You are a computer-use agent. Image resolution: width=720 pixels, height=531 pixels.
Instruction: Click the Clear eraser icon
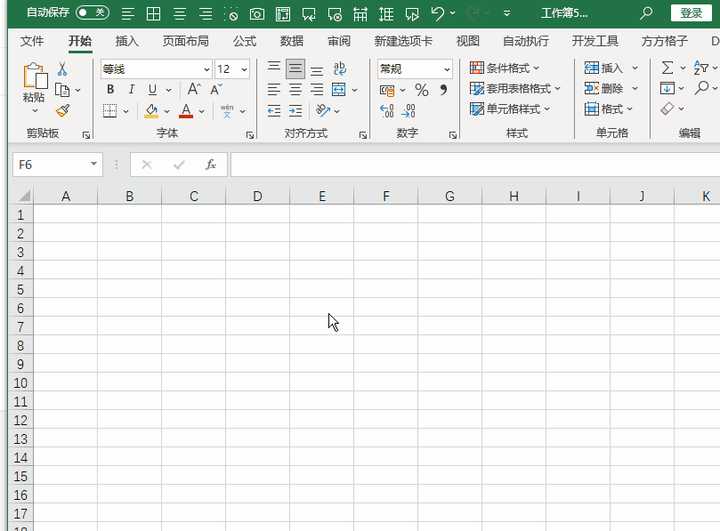point(667,109)
